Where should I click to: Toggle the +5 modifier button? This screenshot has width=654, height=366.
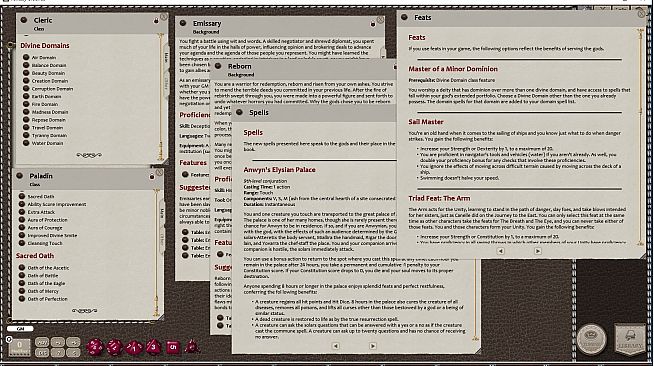[x=73, y=342]
